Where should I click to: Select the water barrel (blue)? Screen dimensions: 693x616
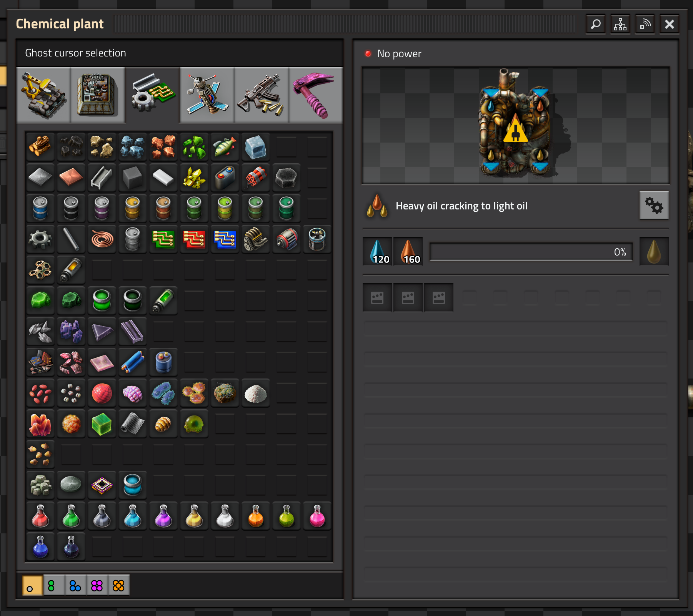click(40, 208)
